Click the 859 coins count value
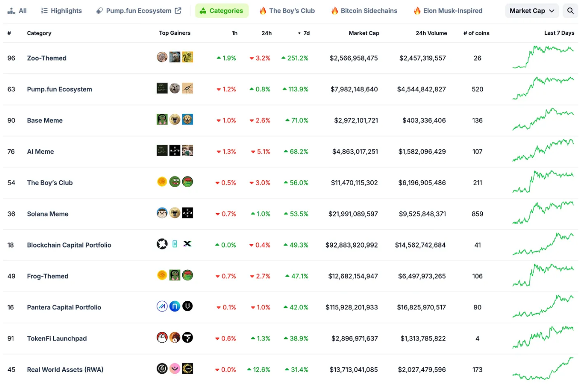 coord(478,214)
